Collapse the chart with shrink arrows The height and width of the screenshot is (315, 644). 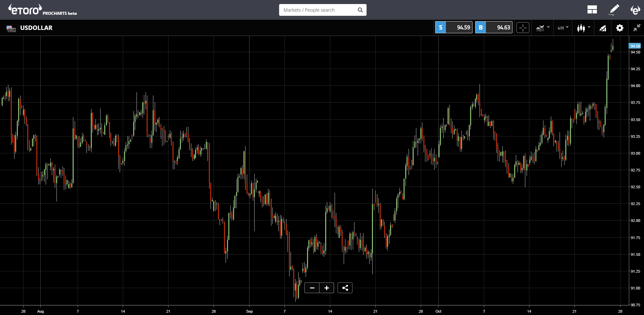pos(637,28)
